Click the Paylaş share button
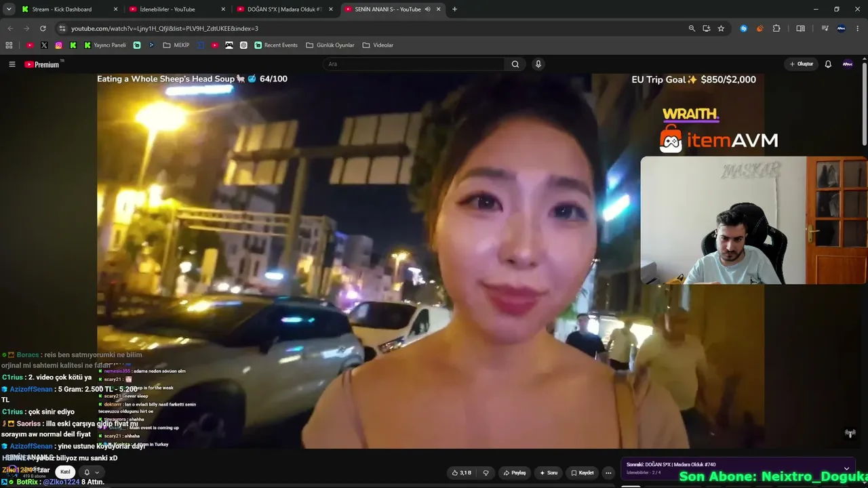 tap(515, 472)
